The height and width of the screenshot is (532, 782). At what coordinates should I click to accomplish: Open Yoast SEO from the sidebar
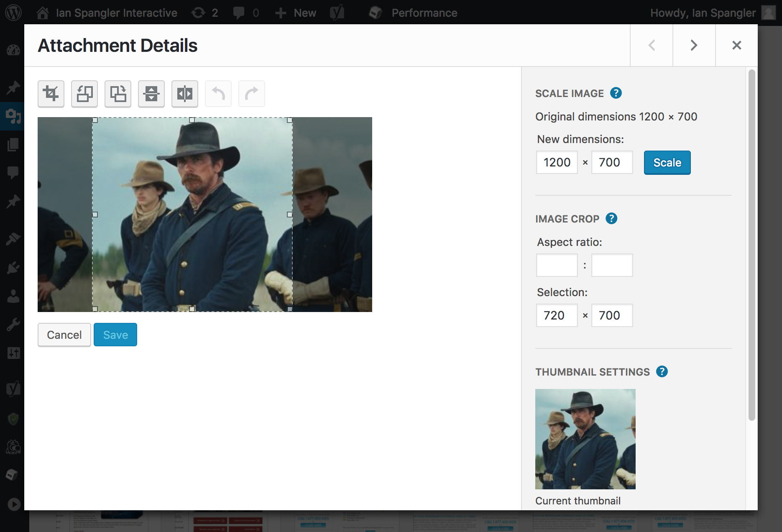pos(13,388)
